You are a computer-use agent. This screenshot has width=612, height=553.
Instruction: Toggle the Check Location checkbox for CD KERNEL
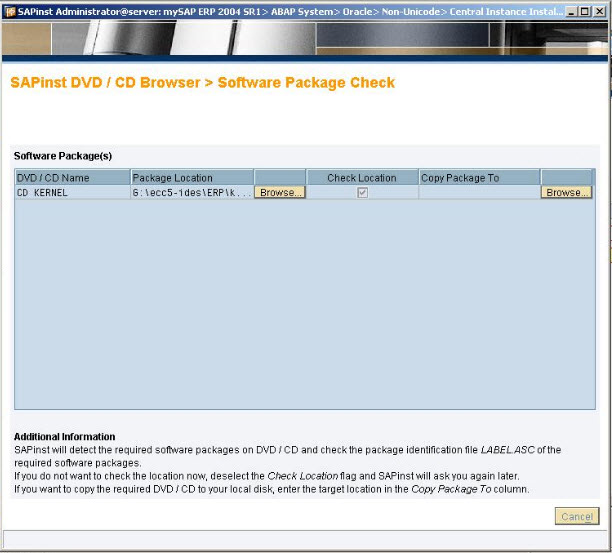362,192
